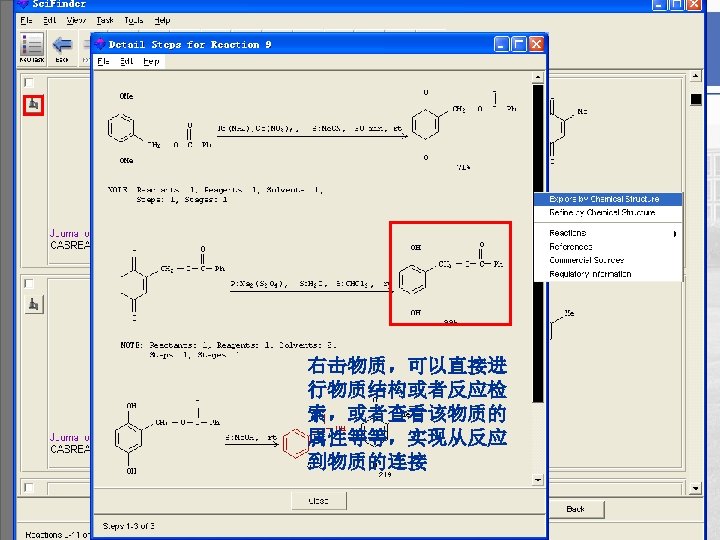Select Commercial Sources from the context menu

click(608, 260)
